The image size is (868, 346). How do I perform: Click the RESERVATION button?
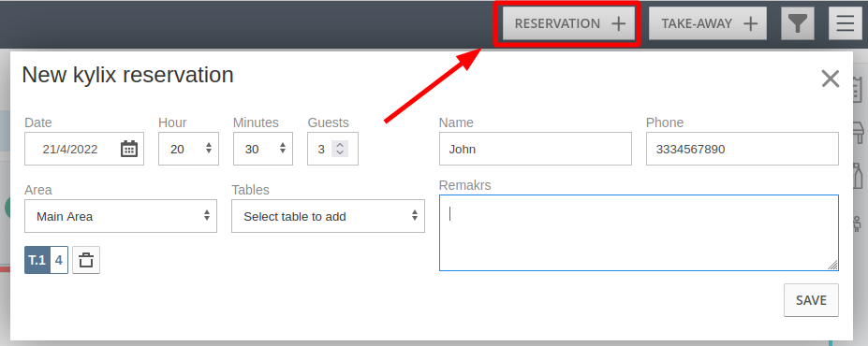coord(568,23)
